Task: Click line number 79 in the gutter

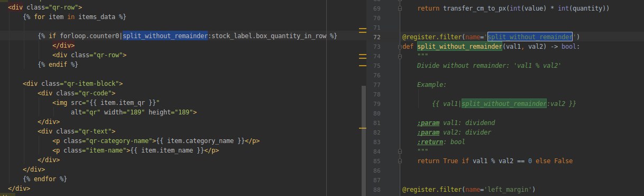Action: click(376, 104)
